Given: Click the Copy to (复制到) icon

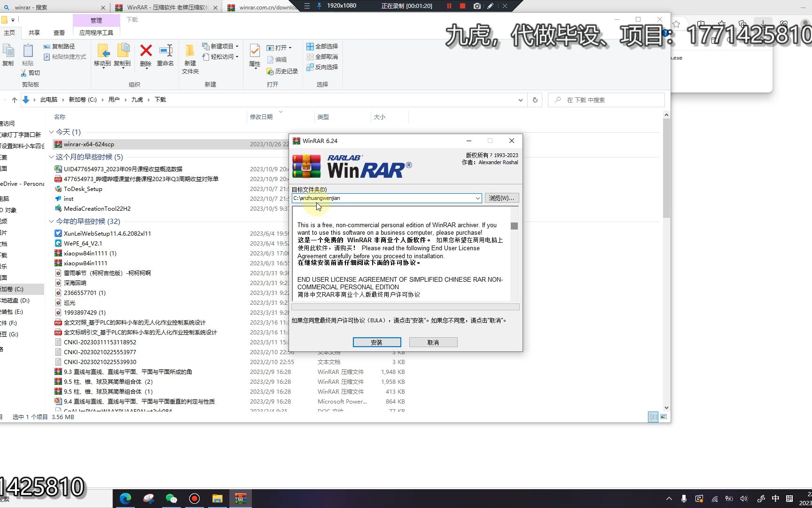Looking at the screenshot, I should 122,56.
